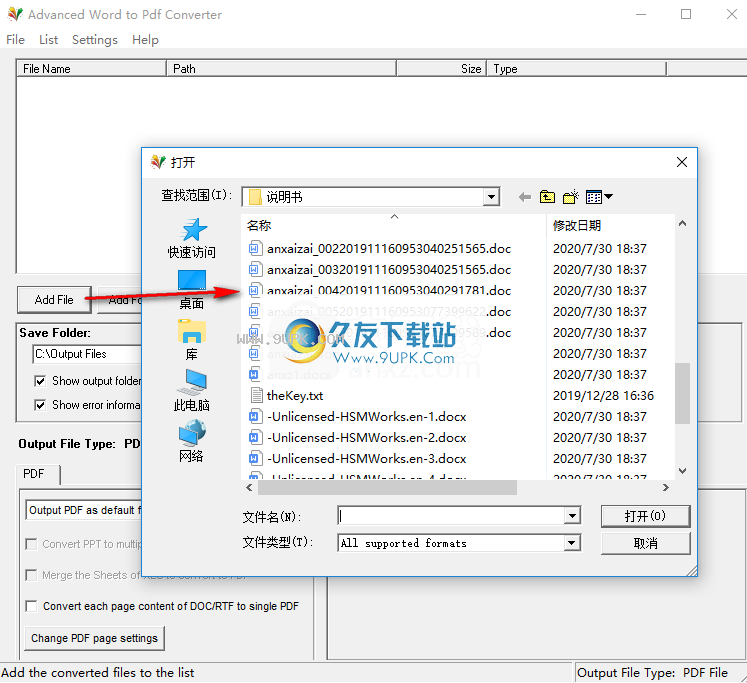Click horizontal scrollbar left arrow
747x683 pixels.
(x=249, y=487)
